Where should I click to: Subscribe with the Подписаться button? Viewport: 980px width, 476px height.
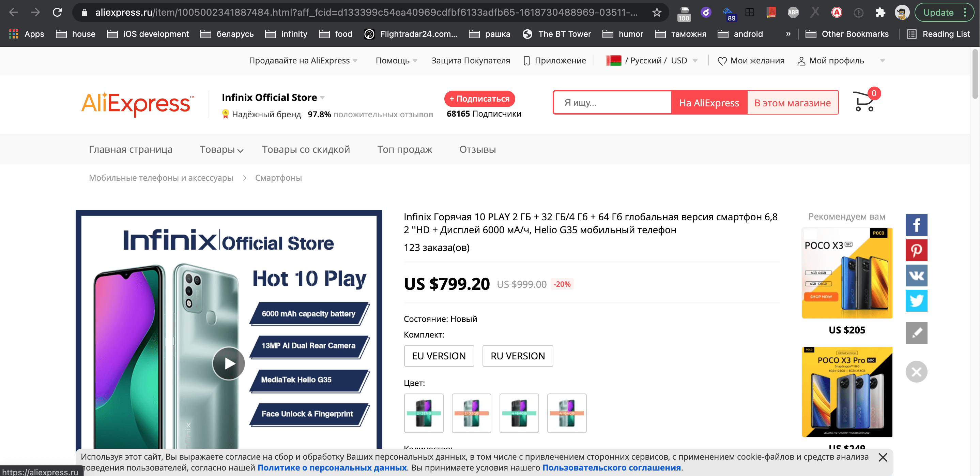tap(479, 99)
